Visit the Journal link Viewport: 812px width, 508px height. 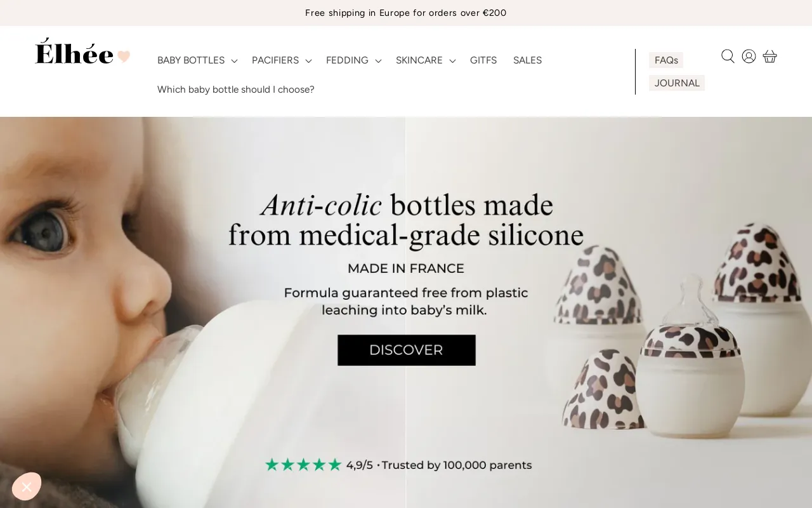click(677, 83)
